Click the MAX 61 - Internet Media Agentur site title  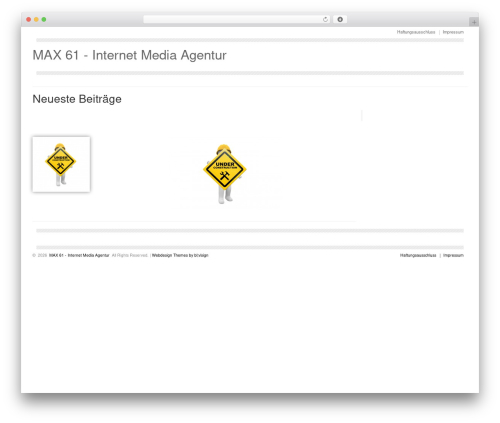pyautogui.click(x=129, y=55)
